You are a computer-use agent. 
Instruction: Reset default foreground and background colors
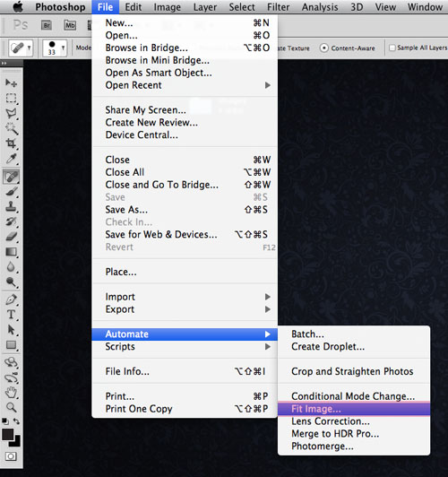tap(4, 421)
